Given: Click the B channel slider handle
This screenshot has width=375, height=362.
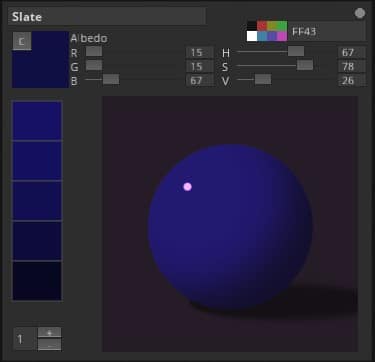Looking at the screenshot, I should click(111, 79).
